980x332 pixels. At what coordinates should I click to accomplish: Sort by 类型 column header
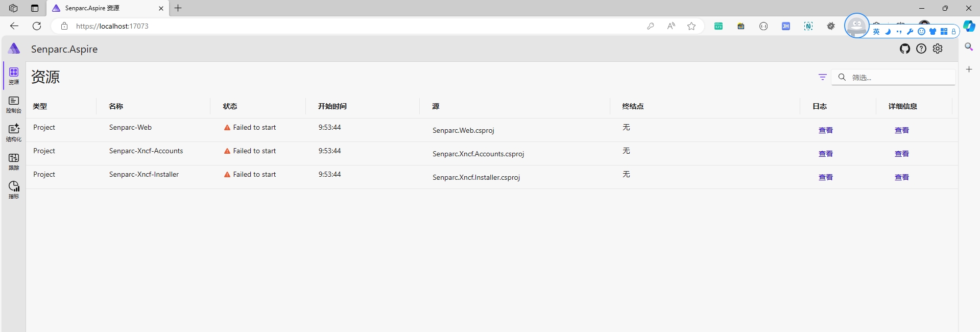(x=40, y=106)
